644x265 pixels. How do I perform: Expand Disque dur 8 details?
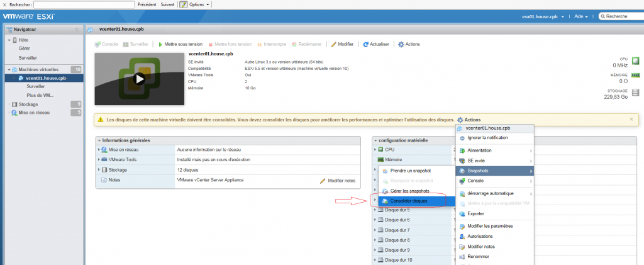click(375, 240)
